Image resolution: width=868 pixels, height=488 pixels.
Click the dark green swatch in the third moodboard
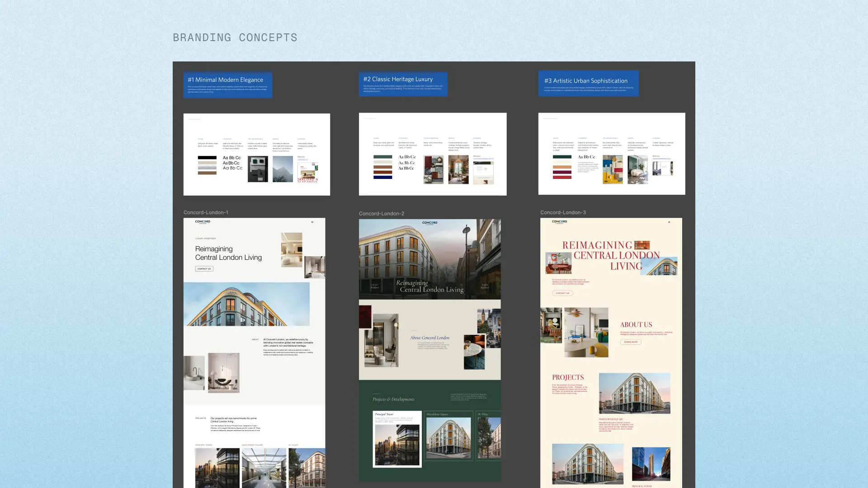pos(562,157)
